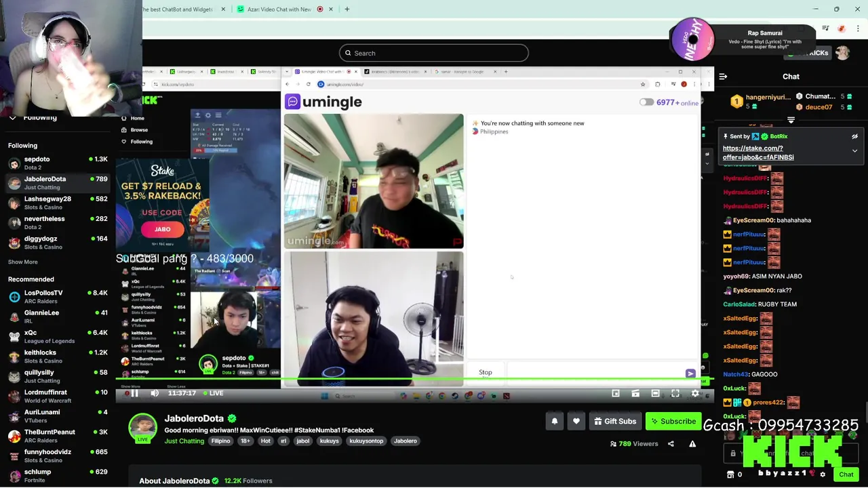Subscribe to JaboleroDota channel
The width and height of the screenshot is (868, 488).
(673, 422)
